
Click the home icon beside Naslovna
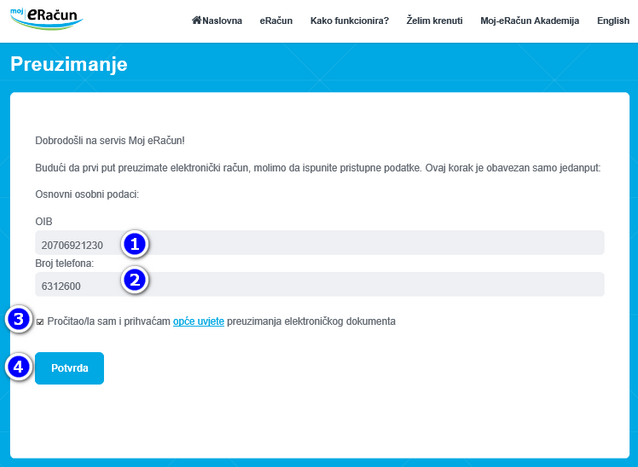click(x=197, y=20)
